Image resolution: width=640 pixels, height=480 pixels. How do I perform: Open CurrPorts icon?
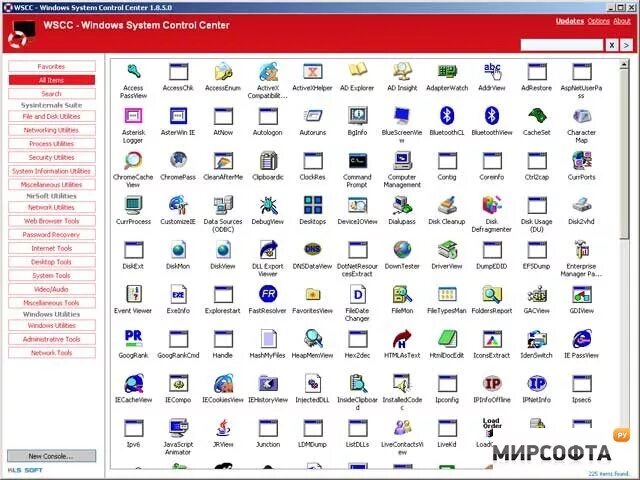[x=582, y=161]
